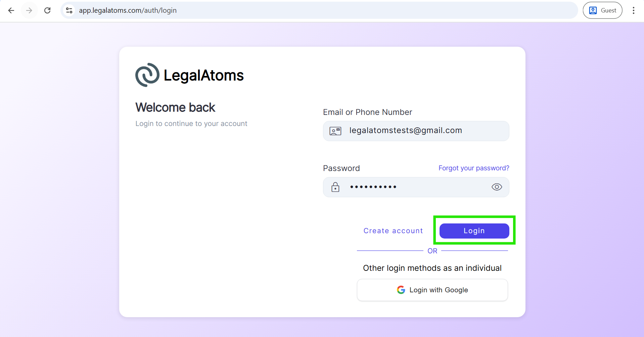Screen dimensions: 644x337
Task: Click the ID card icon in email field
Action: click(x=335, y=131)
